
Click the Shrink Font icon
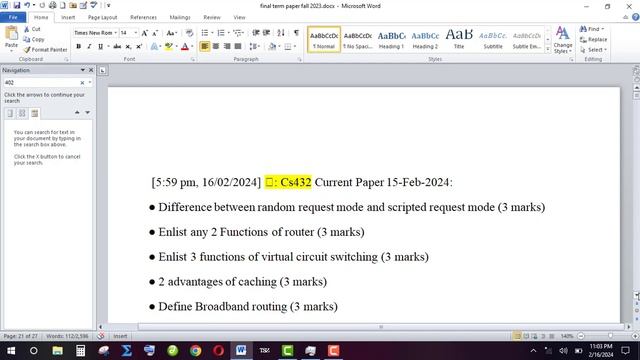click(155, 33)
